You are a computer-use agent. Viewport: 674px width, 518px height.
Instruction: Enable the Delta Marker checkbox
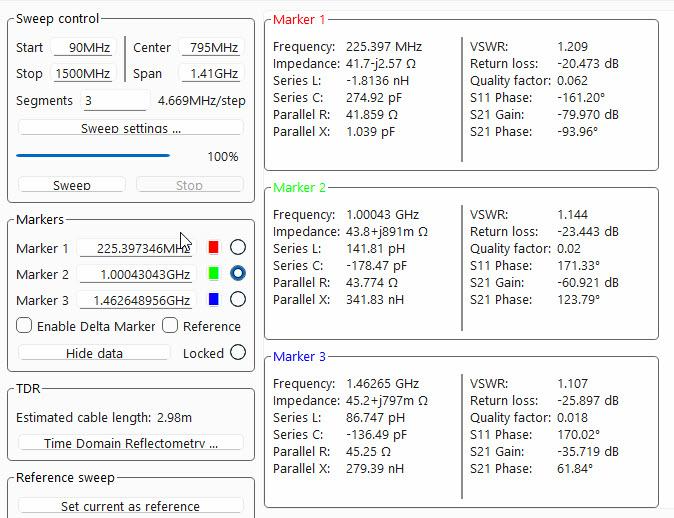tap(24, 325)
